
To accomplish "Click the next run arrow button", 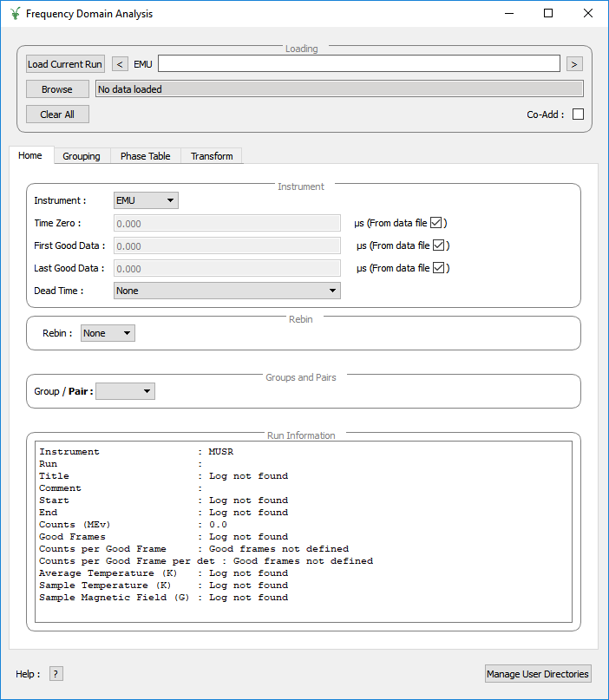I will 574,64.
